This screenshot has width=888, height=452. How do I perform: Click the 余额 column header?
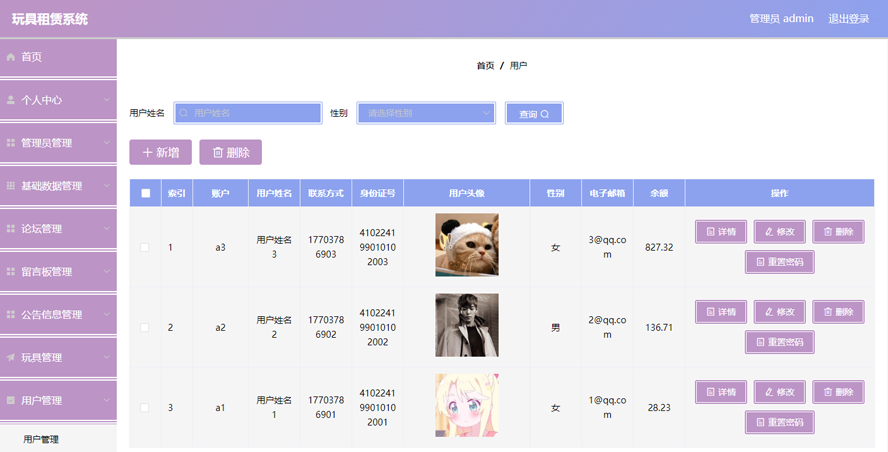click(659, 193)
